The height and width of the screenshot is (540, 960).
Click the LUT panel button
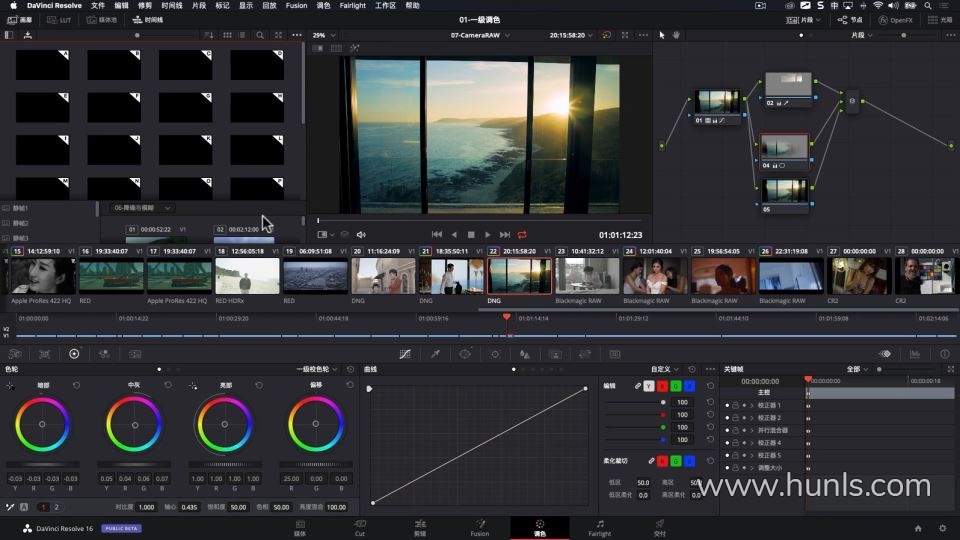pyautogui.click(x=59, y=20)
